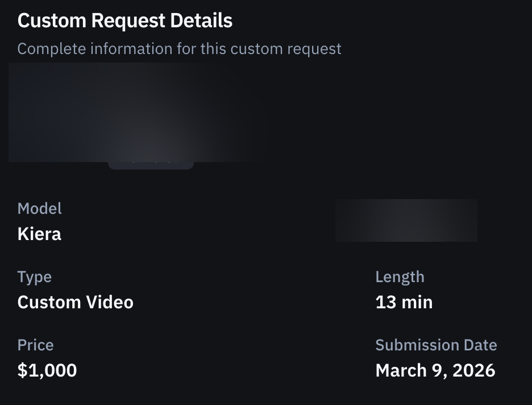Select the model name Kiera

[39, 234]
